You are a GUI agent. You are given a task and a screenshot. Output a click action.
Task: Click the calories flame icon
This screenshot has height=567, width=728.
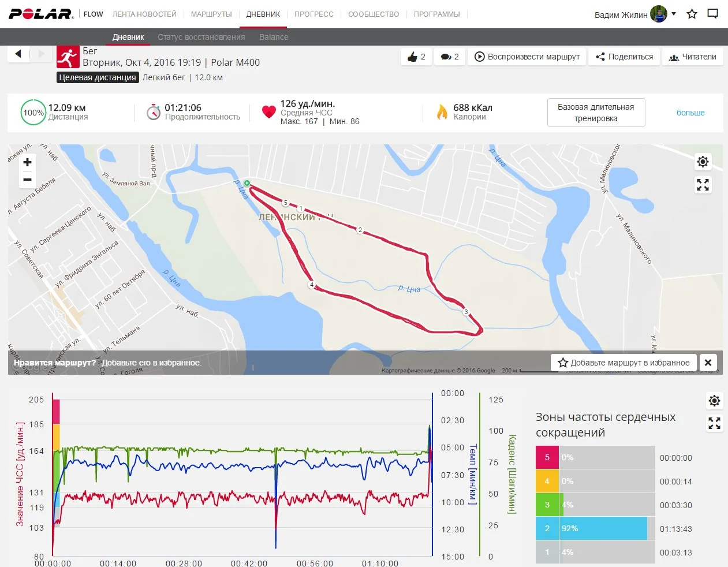point(442,112)
